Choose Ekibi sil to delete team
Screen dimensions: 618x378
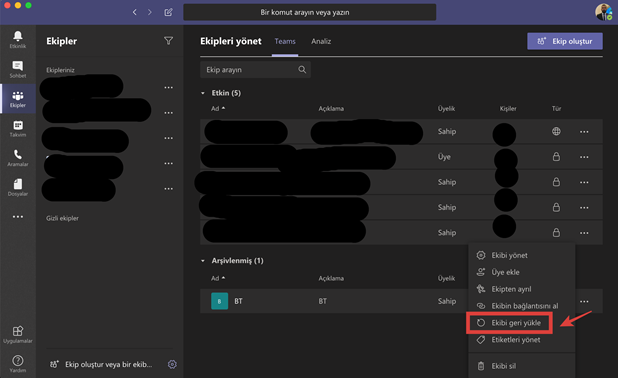[503, 366]
